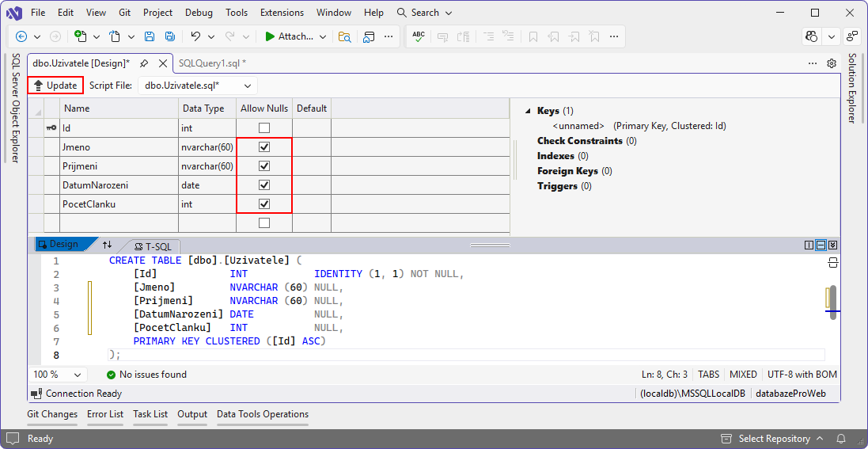Close the dbo.Uzivatele Design tab
Viewport: 868px width, 449px height.
click(163, 63)
